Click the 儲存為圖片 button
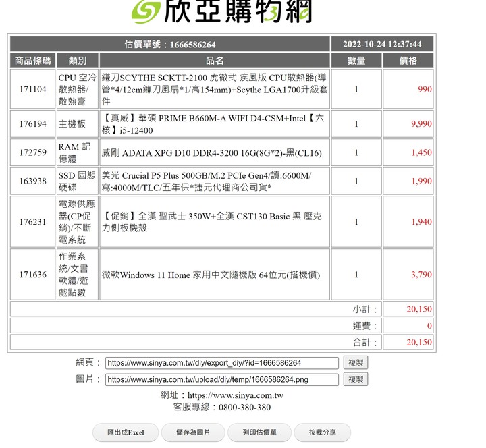486x448 pixels. (x=193, y=432)
